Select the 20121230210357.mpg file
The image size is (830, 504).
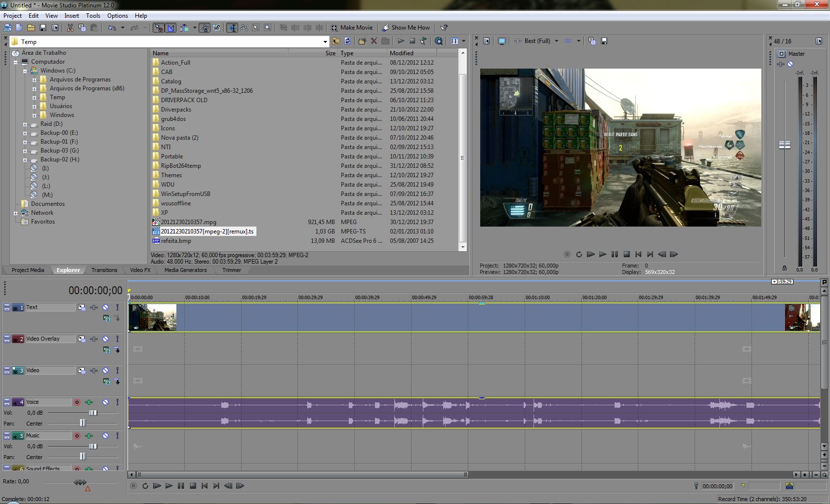pyautogui.click(x=188, y=222)
